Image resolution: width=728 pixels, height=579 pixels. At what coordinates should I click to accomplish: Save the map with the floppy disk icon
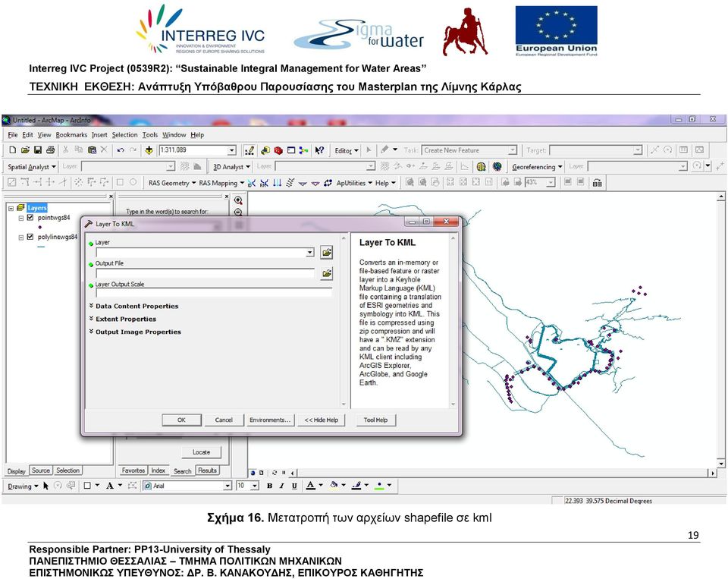click(38, 150)
